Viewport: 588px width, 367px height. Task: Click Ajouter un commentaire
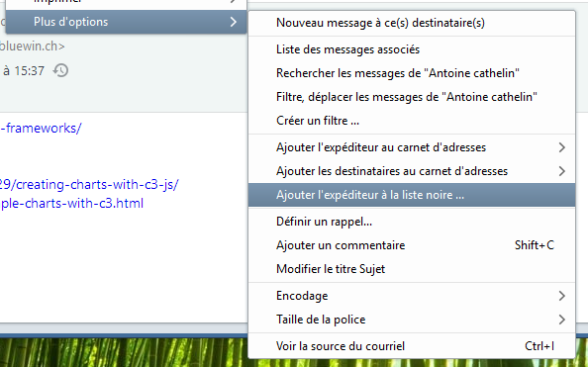(412, 245)
